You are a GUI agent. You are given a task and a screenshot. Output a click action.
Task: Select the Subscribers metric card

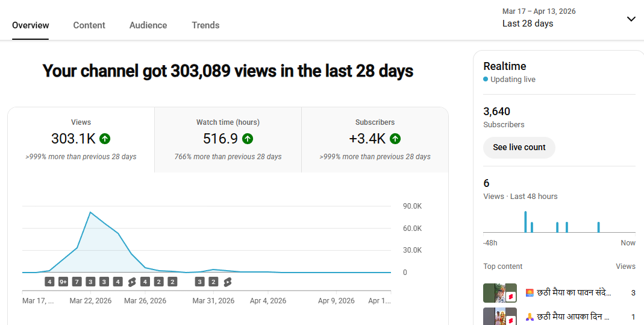point(375,140)
